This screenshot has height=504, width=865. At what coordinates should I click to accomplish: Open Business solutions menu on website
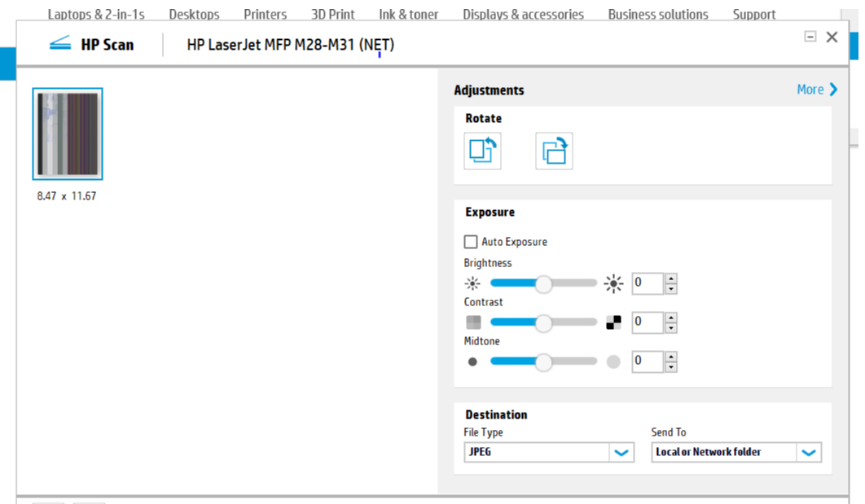coord(658,15)
